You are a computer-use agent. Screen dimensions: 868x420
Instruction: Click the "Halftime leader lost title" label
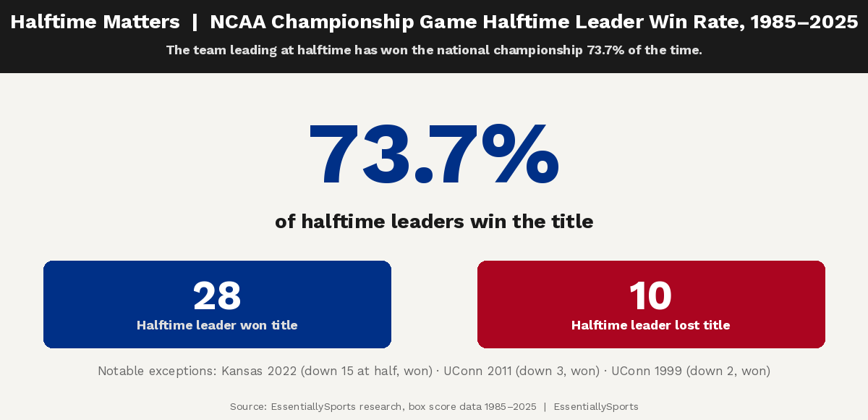point(651,325)
